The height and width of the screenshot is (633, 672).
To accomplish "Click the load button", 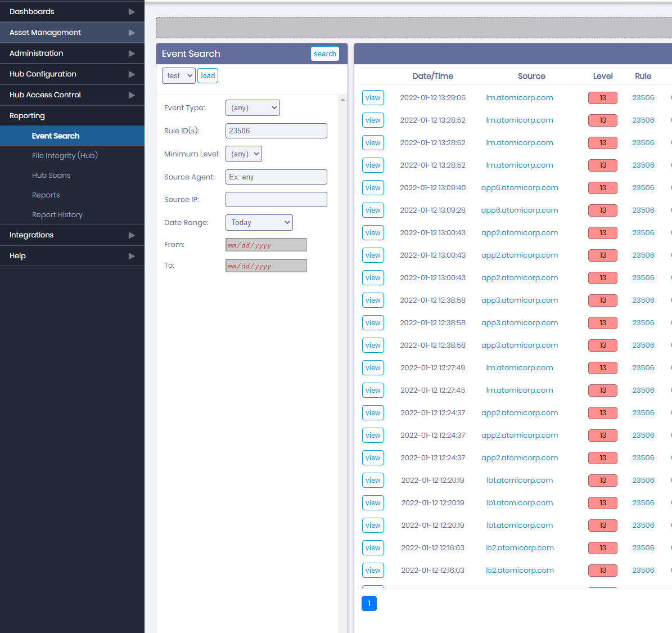I will (208, 76).
